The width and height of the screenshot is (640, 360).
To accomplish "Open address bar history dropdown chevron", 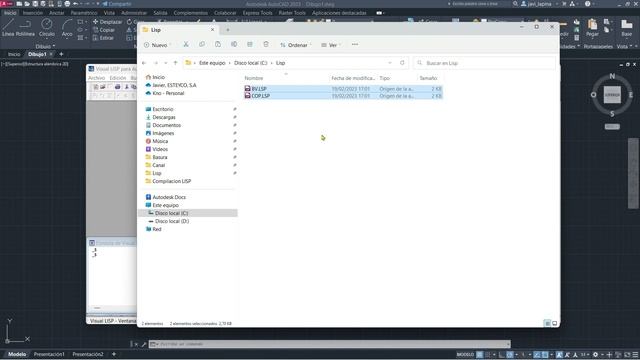I will (390, 63).
